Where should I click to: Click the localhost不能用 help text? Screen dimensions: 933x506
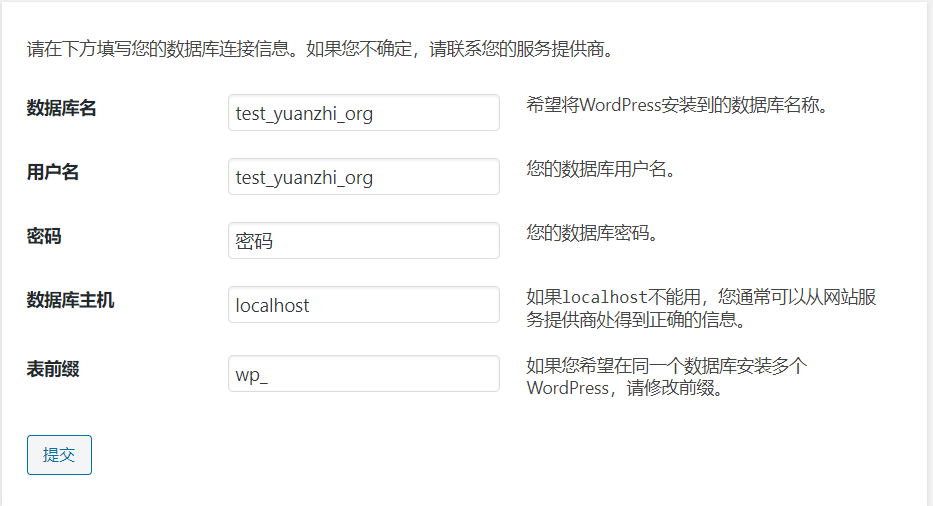pos(701,308)
